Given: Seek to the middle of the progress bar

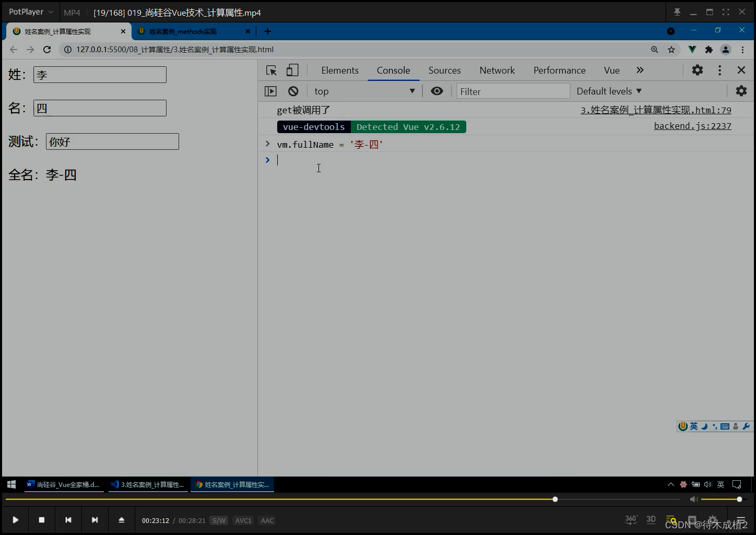Looking at the screenshot, I should click(x=342, y=500).
